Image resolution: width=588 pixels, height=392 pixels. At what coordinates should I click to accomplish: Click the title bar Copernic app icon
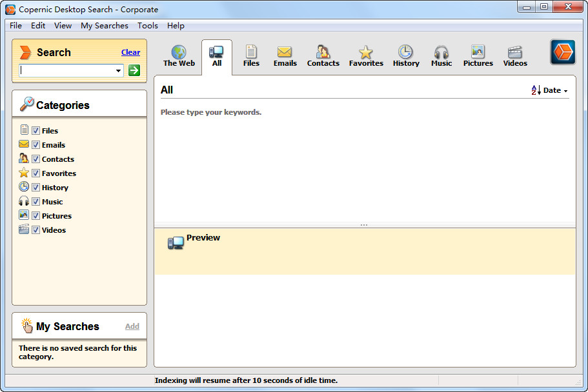[10, 10]
